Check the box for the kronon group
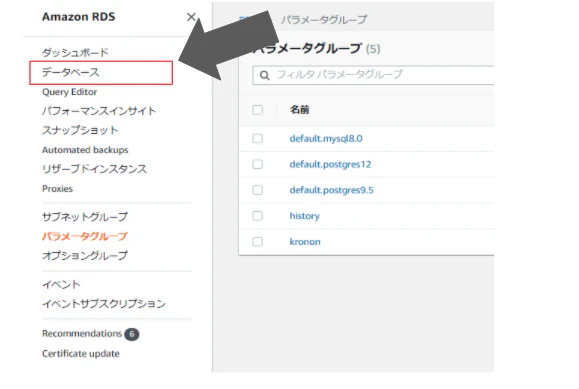Viewport: 579px width, 389px height. coord(257,242)
